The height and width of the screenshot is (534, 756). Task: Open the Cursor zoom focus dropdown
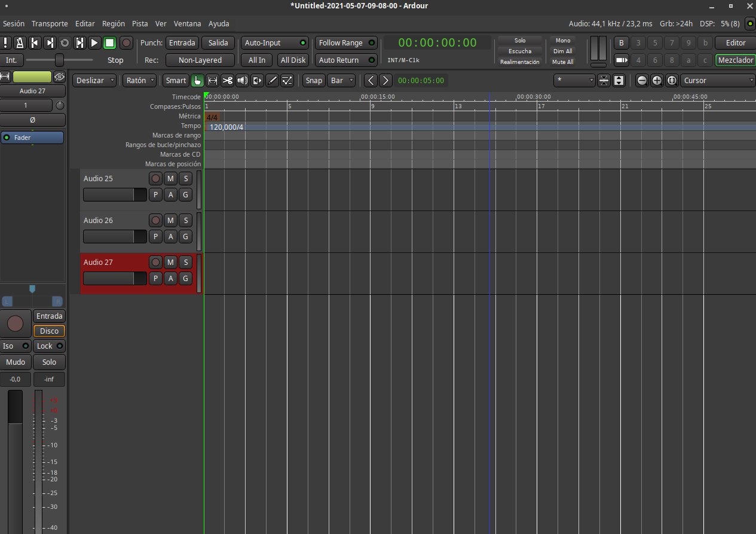tap(718, 81)
